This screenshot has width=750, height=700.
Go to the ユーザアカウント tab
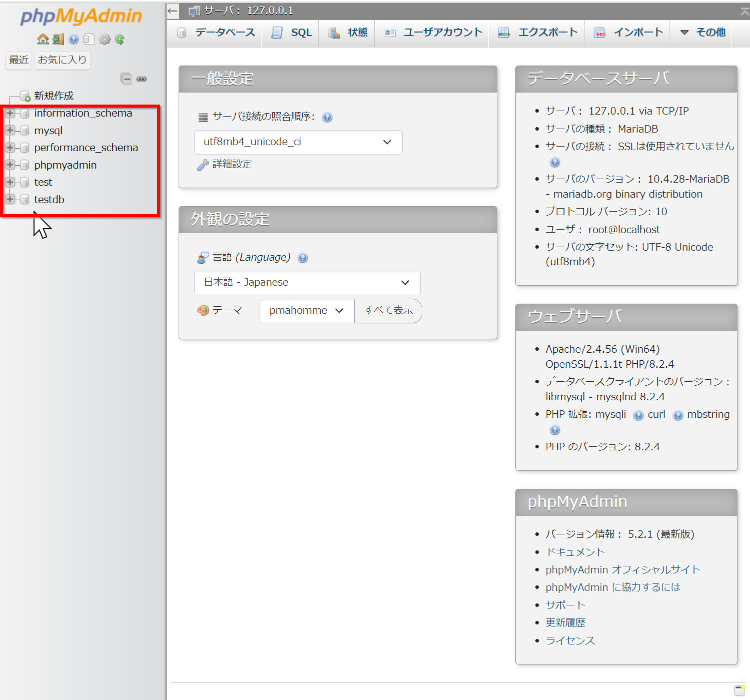pyautogui.click(x=433, y=33)
